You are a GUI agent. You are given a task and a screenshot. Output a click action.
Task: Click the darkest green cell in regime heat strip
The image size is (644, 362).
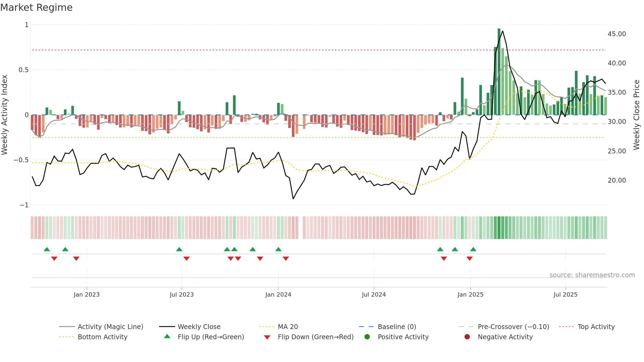tap(499, 228)
